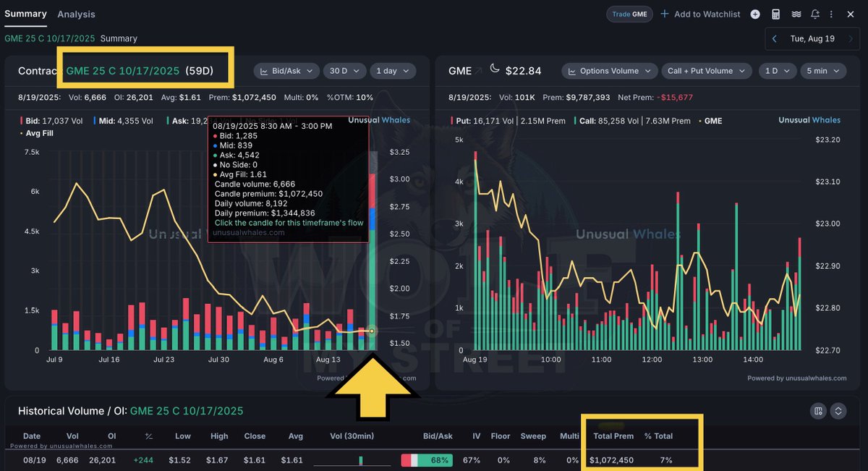Open the 5 min interval dropdown

[x=824, y=71]
